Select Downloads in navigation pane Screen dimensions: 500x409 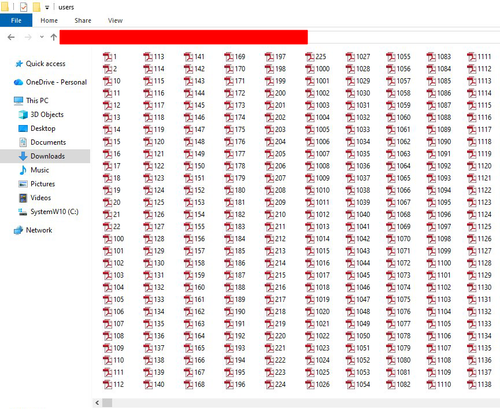tap(45, 156)
